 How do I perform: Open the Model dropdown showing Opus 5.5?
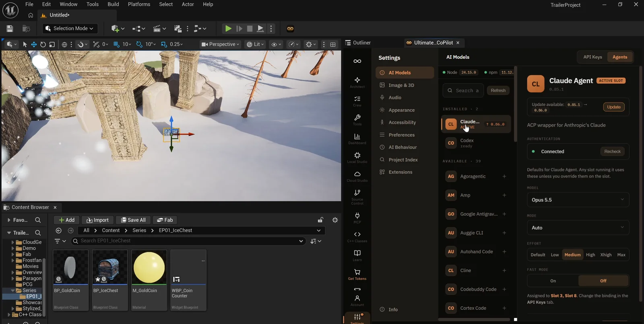[578, 200]
